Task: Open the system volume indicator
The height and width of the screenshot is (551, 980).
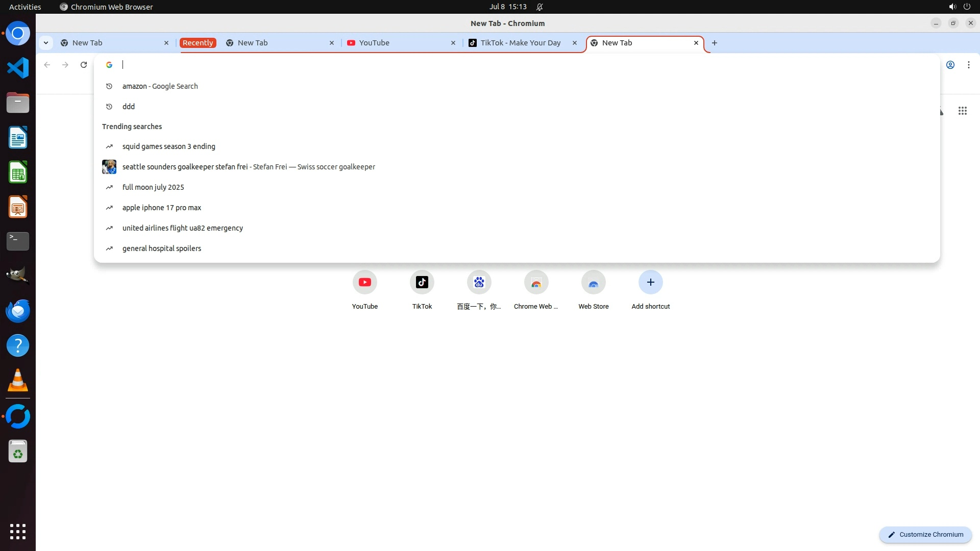Action: coord(952,7)
